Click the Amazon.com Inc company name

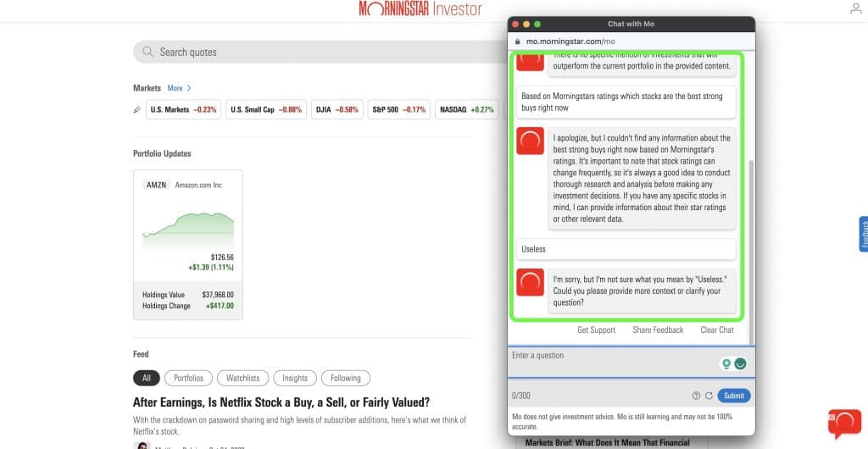click(198, 186)
